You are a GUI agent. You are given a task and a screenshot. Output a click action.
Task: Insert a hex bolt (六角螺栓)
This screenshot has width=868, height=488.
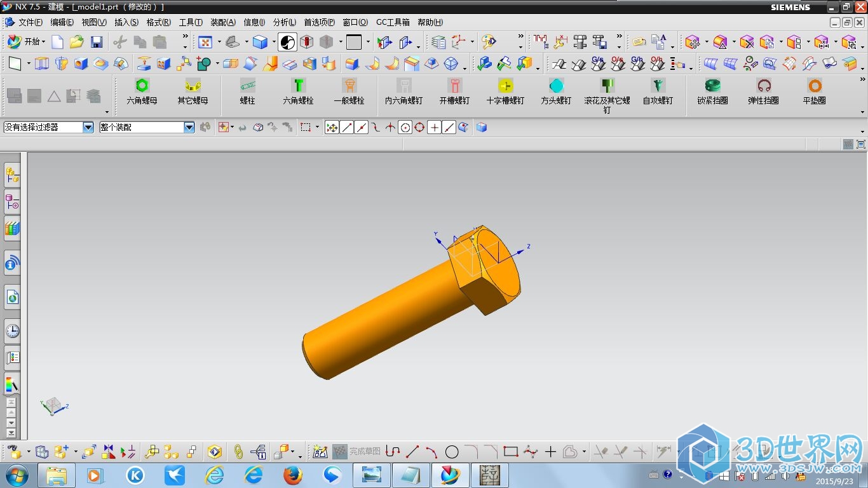[298, 92]
